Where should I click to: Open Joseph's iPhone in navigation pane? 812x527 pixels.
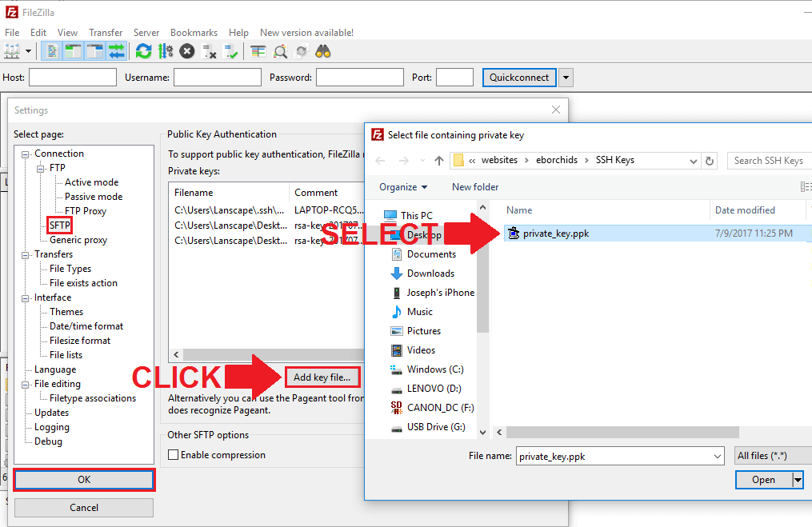[x=440, y=293]
